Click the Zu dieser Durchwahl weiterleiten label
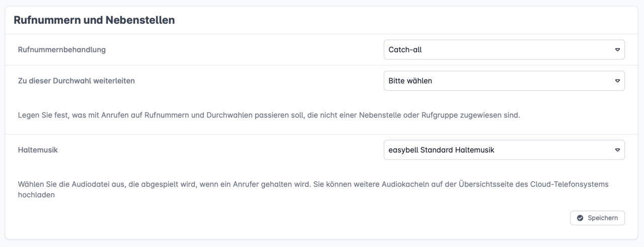 click(x=76, y=80)
